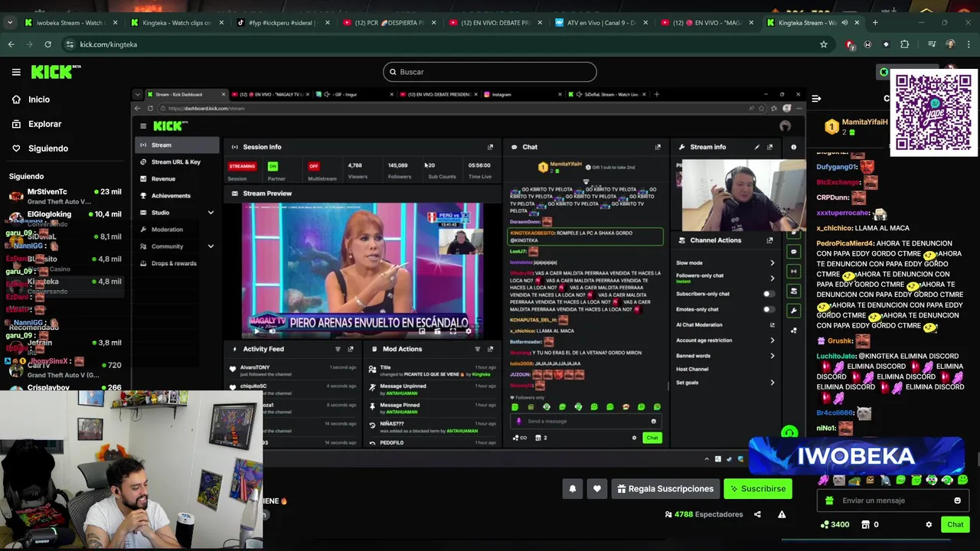Open followed channel MrStivenTc
This screenshot has width=980, height=551.
coord(64,197)
